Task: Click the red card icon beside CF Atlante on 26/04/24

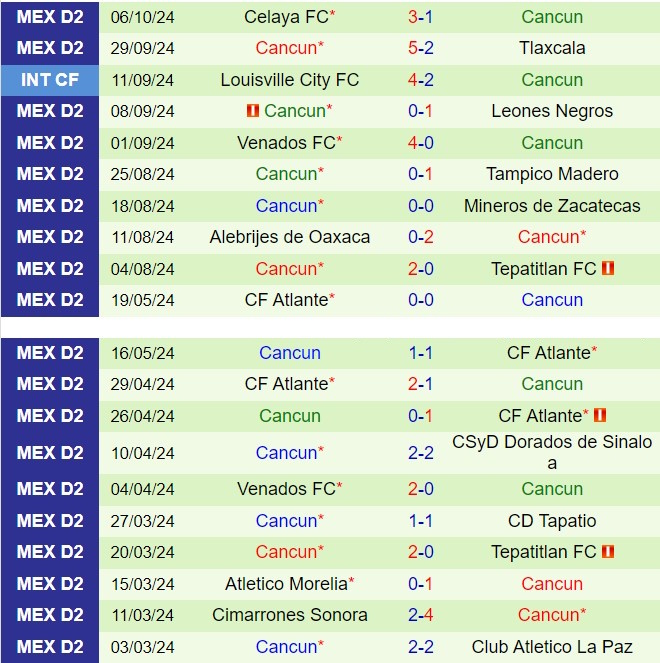Action: [x=599, y=415]
